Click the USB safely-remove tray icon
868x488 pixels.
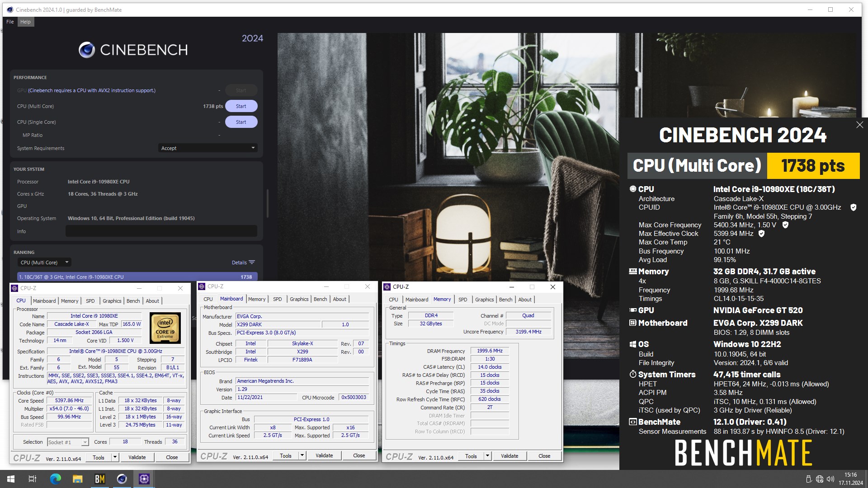coord(809,479)
